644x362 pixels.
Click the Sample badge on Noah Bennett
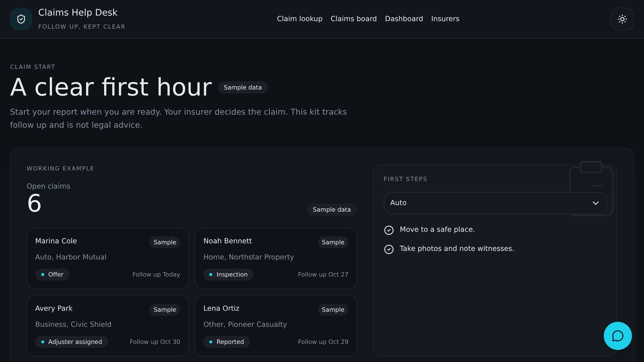tap(333, 242)
